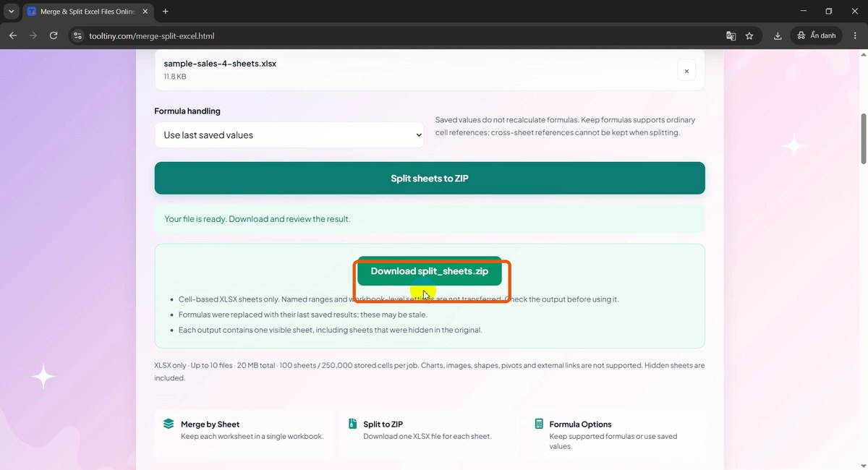Open the Formula handling dropdown
868x470 pixels.
click(289, 135)
